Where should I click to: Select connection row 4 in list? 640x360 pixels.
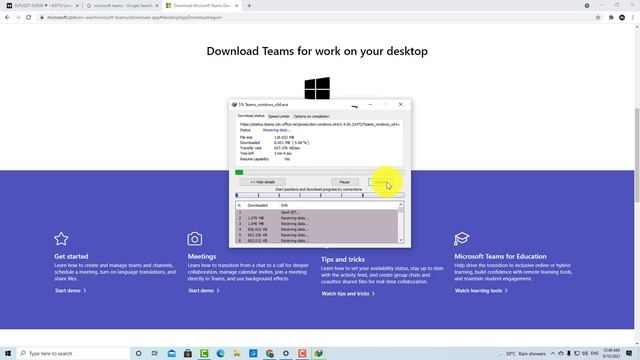(x=316, y=229)
